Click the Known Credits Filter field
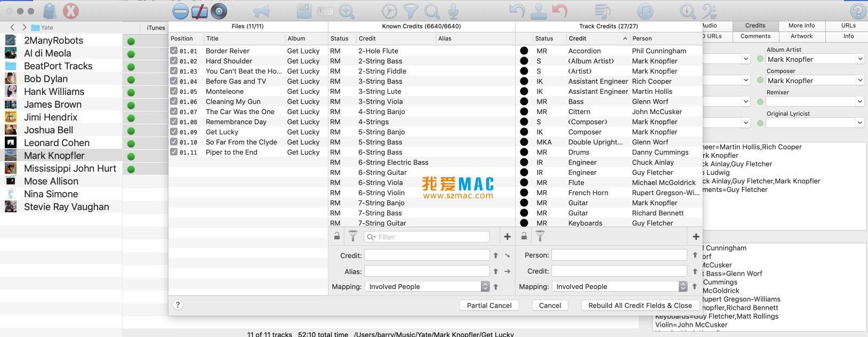Image resolution: width=868 pixels, height=337 pixels. click(427, 237)
